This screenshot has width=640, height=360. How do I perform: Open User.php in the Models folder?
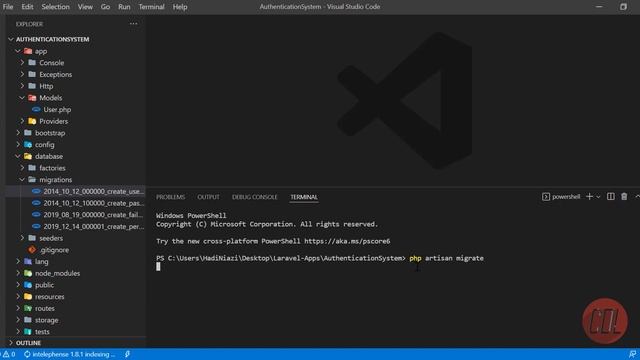(57, 109)
